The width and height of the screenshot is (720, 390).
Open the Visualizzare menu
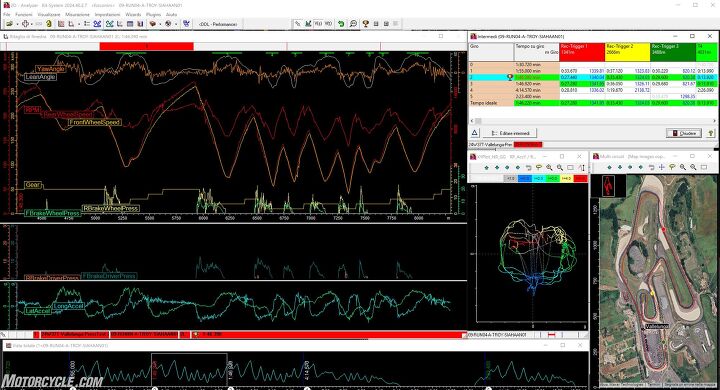(x=48, y=15)
